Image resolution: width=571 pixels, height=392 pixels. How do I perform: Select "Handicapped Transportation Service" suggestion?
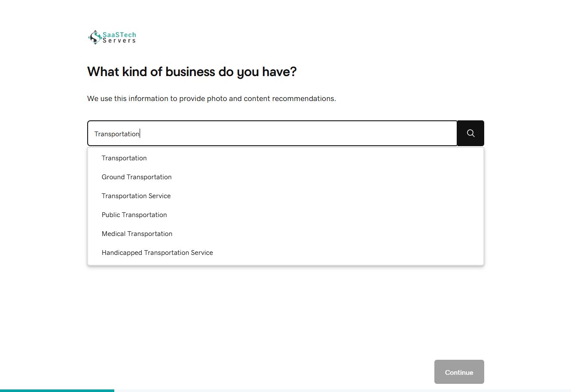(286, 253)
